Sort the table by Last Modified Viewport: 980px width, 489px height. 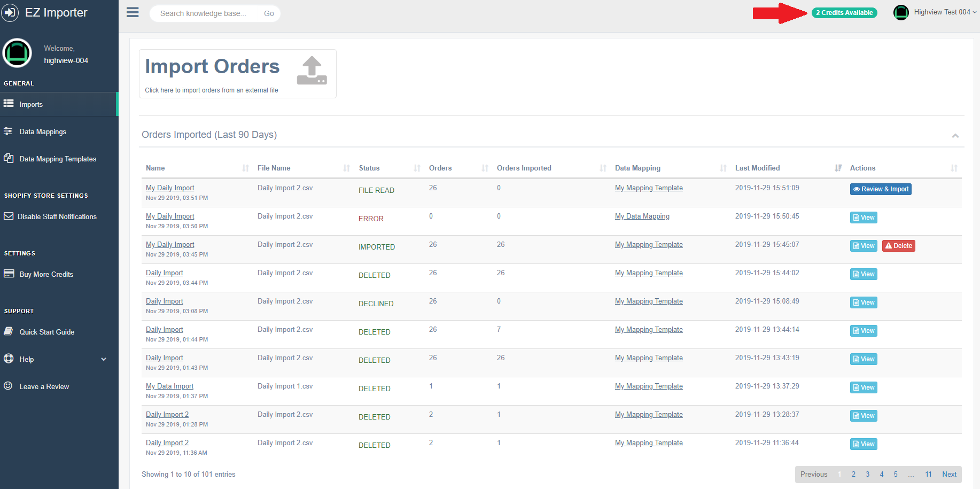tap(838, 168)
